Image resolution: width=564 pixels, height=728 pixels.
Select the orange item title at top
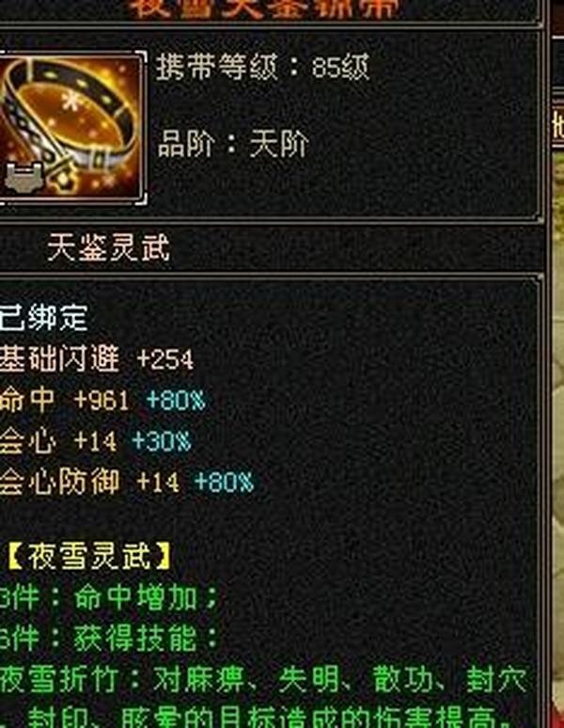coord(263,8)
